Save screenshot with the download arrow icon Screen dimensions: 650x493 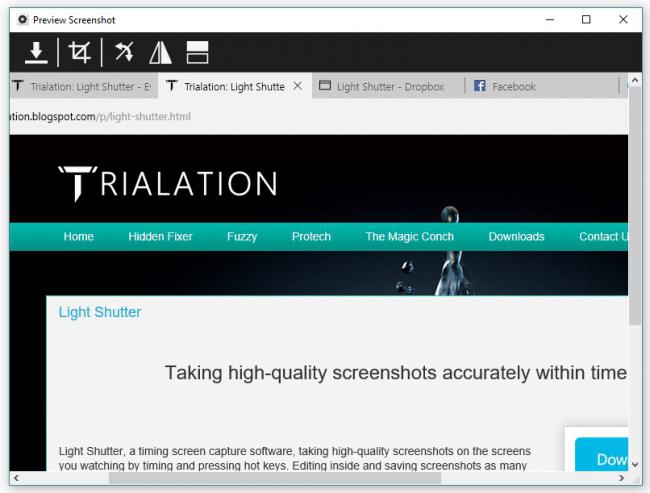36,53
